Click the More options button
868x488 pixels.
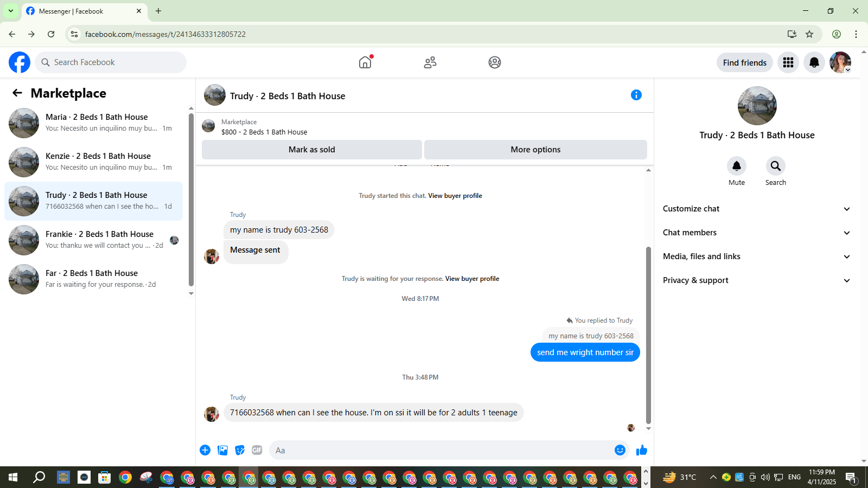point(535,150)
